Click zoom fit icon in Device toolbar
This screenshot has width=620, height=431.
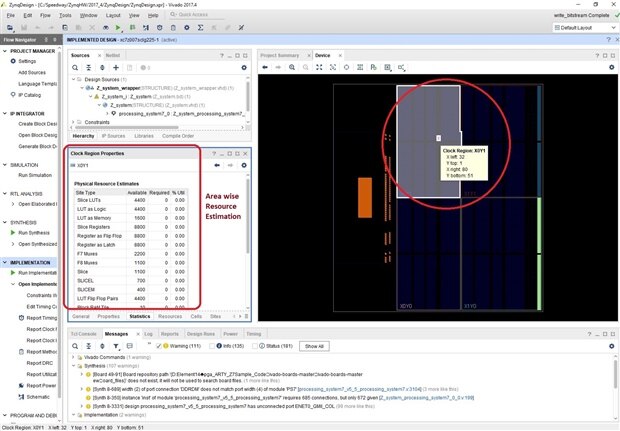click(x=318, y=67)
